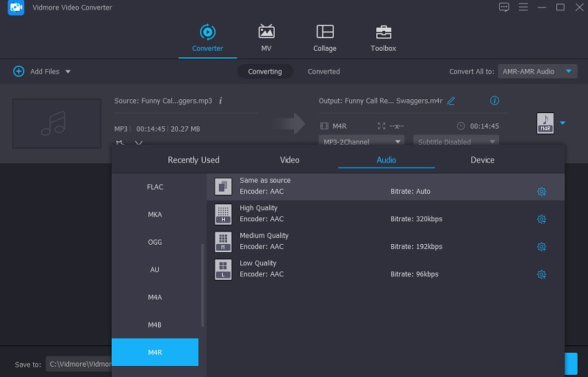Select the Device format tab
588x377 pixels.
pyautogui.click(x=482, y=160)
